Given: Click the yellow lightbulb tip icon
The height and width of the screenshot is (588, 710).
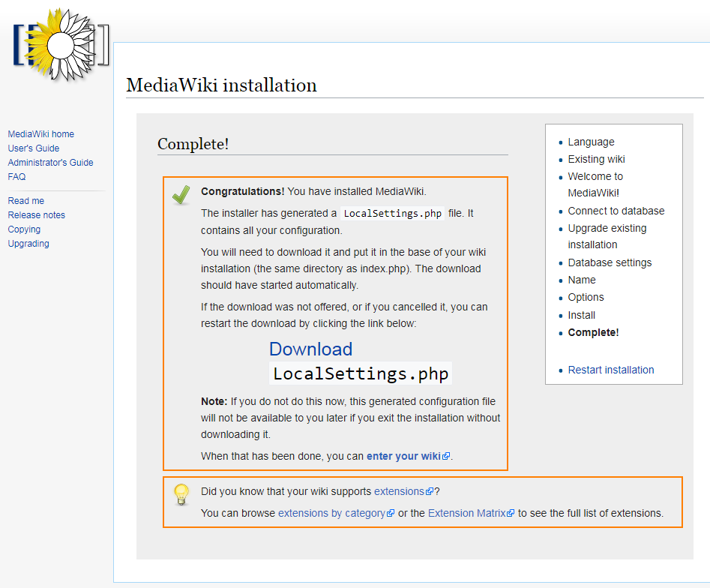Looking at the screenshot, I should tap(181, 495).
